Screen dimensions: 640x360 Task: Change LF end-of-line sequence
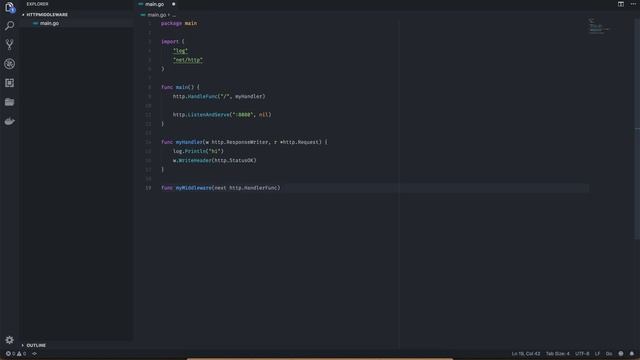[597, 353]
